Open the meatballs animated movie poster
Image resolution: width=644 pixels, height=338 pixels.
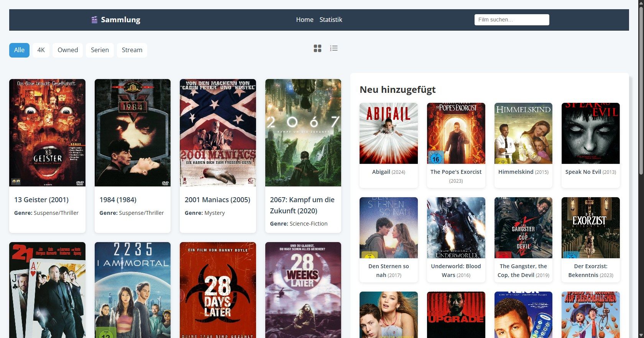coord(591,315)
